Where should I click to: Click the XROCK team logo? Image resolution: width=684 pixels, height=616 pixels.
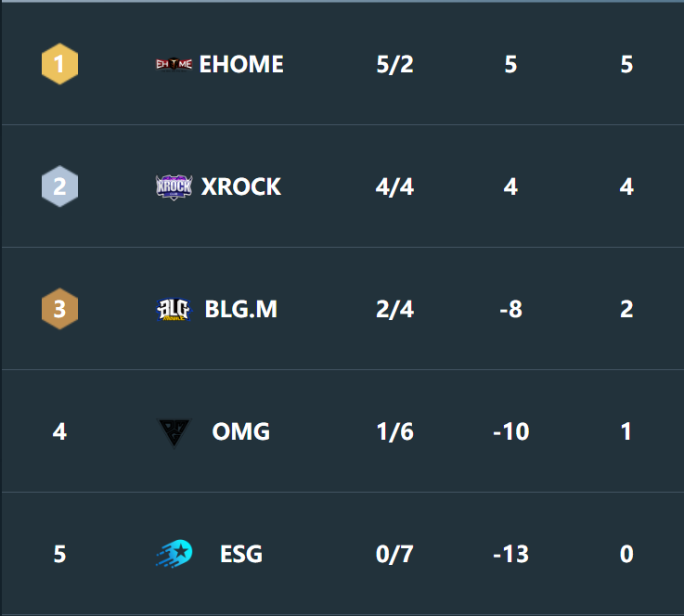tap(174, 187)
